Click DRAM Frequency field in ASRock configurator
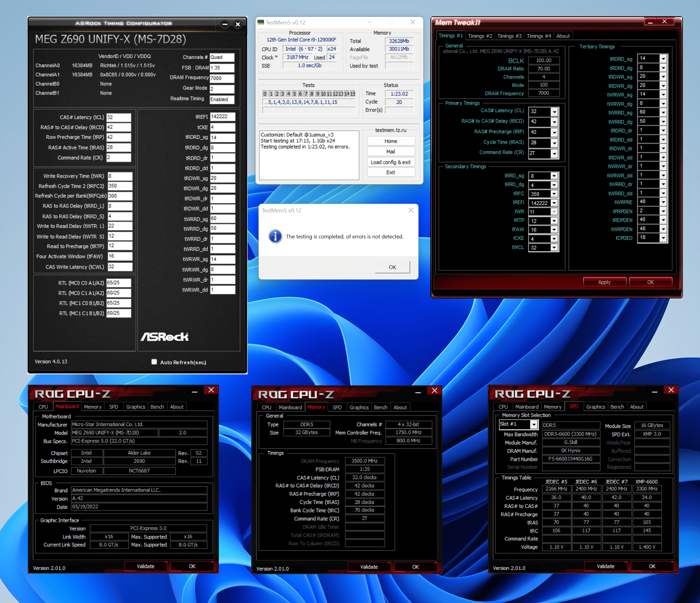 [222, 78]
